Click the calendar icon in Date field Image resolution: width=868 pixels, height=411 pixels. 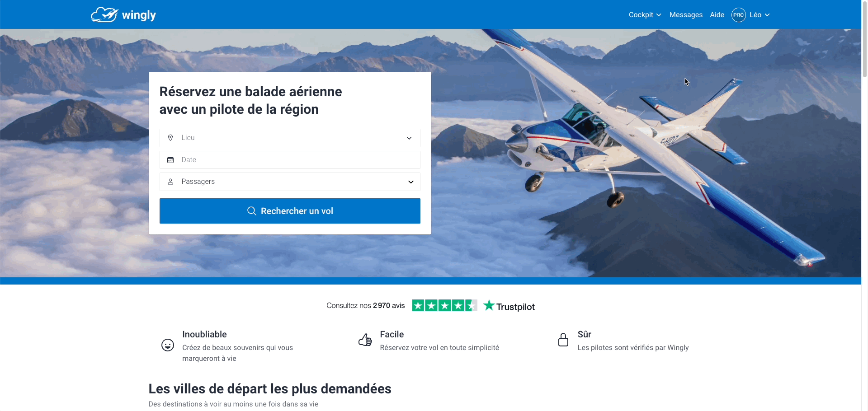[170, 160]
